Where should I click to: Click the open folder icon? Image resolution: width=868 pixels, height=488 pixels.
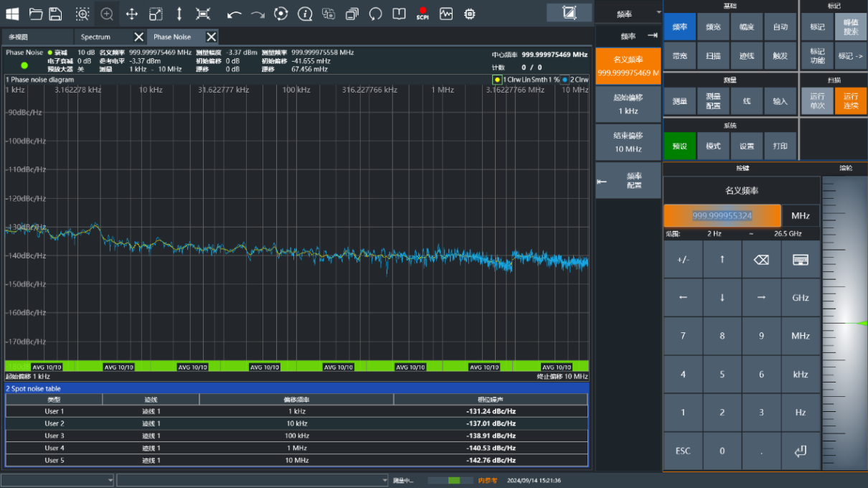pos(36,14)
